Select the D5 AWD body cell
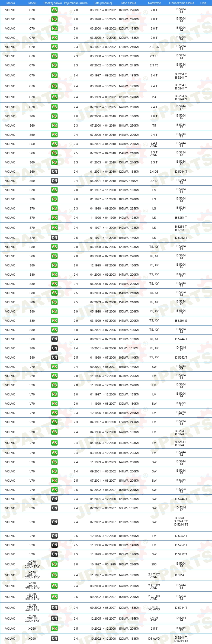The width and height of the screenshot is (212, 644). pos(154,639)
